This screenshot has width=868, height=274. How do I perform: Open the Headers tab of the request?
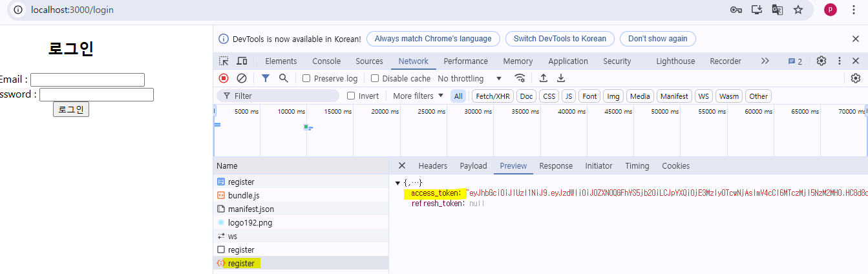point(433,165)
